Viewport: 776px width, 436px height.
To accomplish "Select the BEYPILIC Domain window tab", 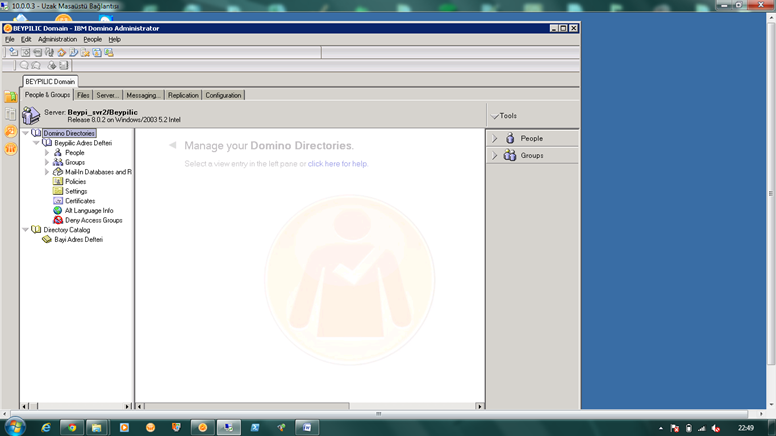I will coord(50,81).
